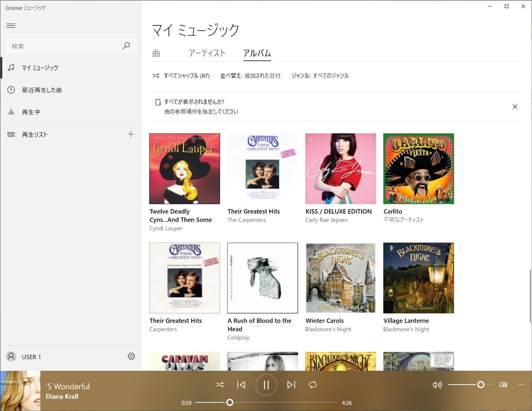This screenshot has width=532, height=411.
Task: Click Diana Krall in the player bar
Action: pyautogui.click(x=62, y=396)
